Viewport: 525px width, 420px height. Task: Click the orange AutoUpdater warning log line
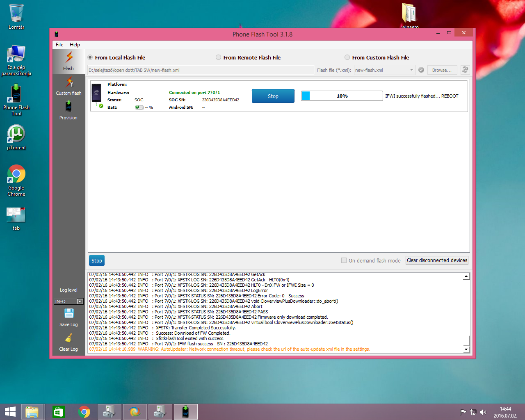coord(230,349)
